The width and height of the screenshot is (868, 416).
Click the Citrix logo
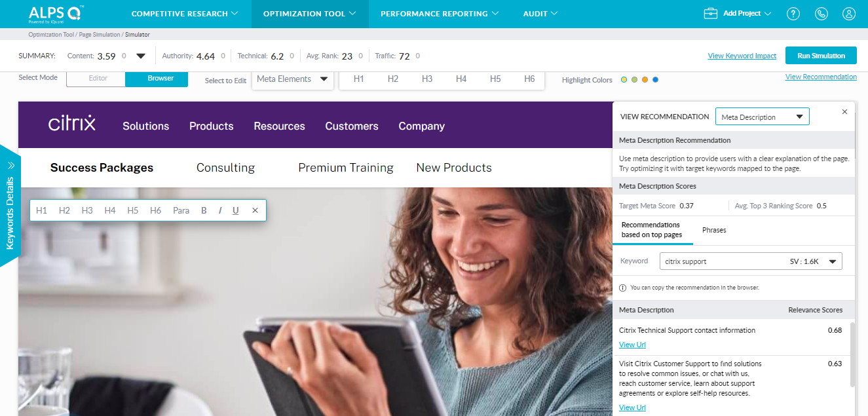pyautogui.click(x=72, y=124)
